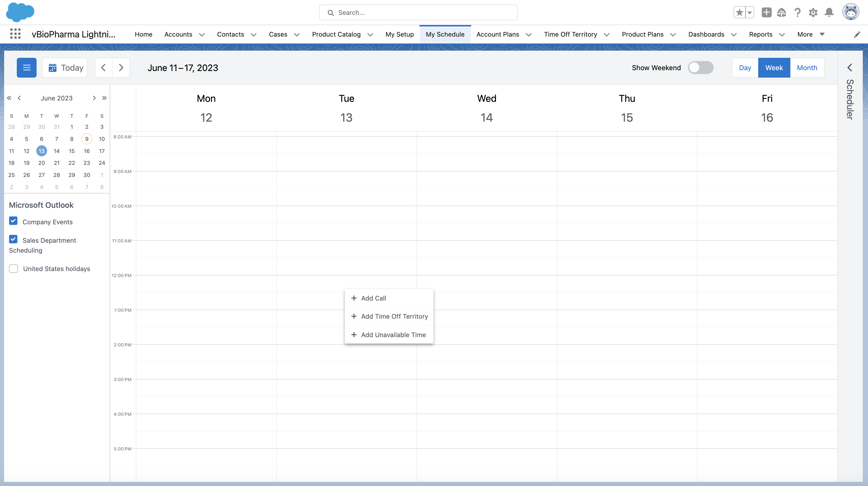This screenshot has width=868, height=486.
Task: Open the Setup gear icon
Action: [x=813, y=12]
